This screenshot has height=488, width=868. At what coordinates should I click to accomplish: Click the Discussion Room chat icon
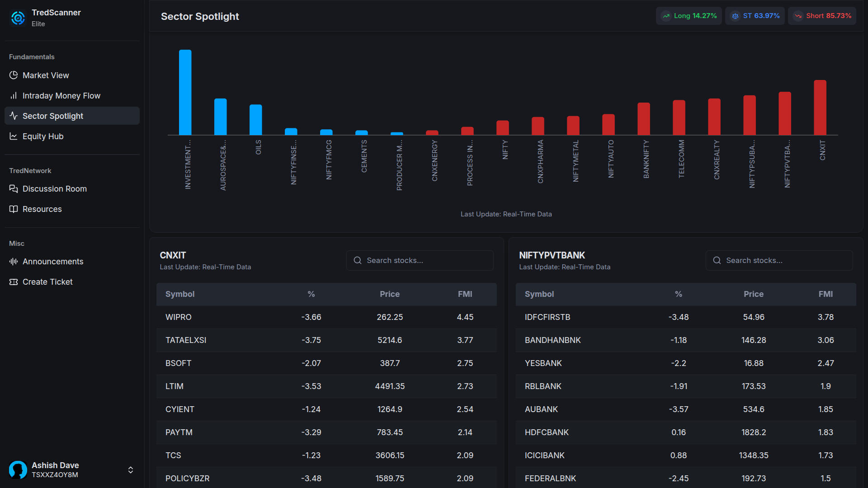tap(14, 188)
